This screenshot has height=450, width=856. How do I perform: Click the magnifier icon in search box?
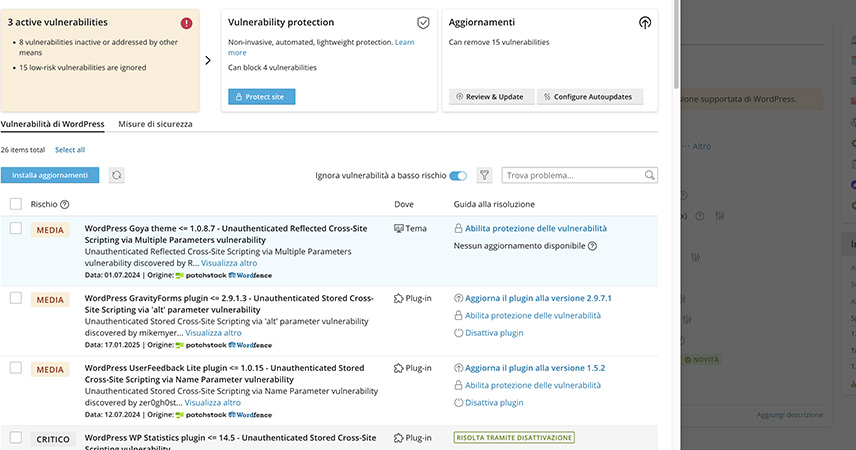tap(650, 175)
